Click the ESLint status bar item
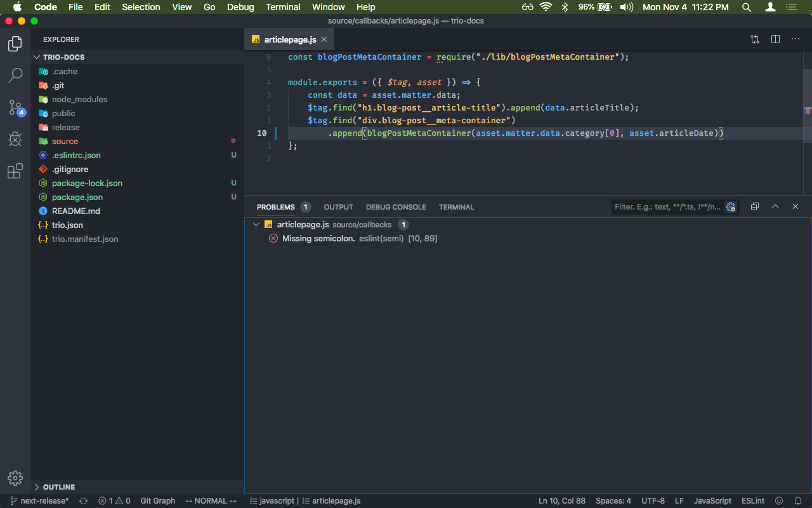 [x=753, y=501]
